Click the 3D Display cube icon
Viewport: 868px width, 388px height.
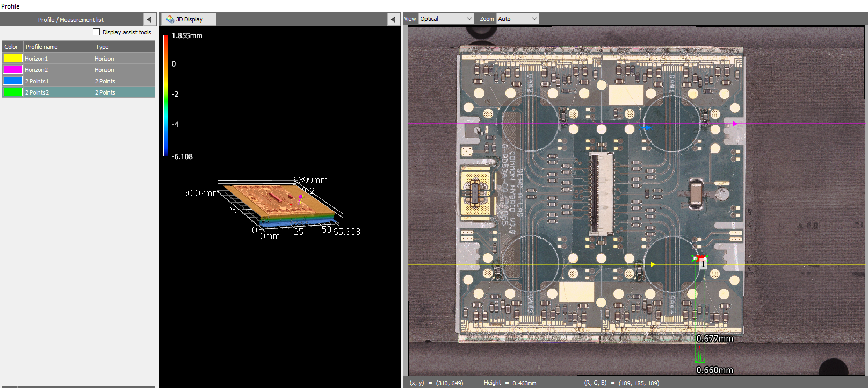pyautogui.click(x=170, y=19)
